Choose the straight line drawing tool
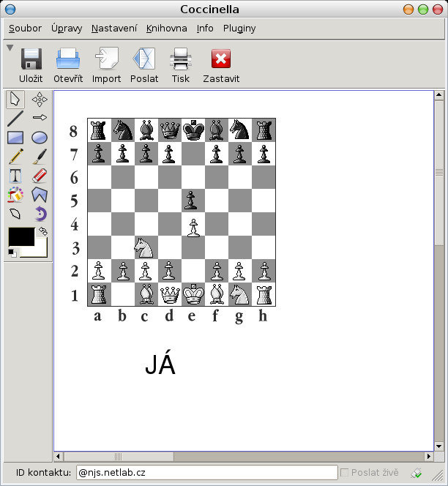The width and height of the screenshot is (448, 486). point(15,118)
